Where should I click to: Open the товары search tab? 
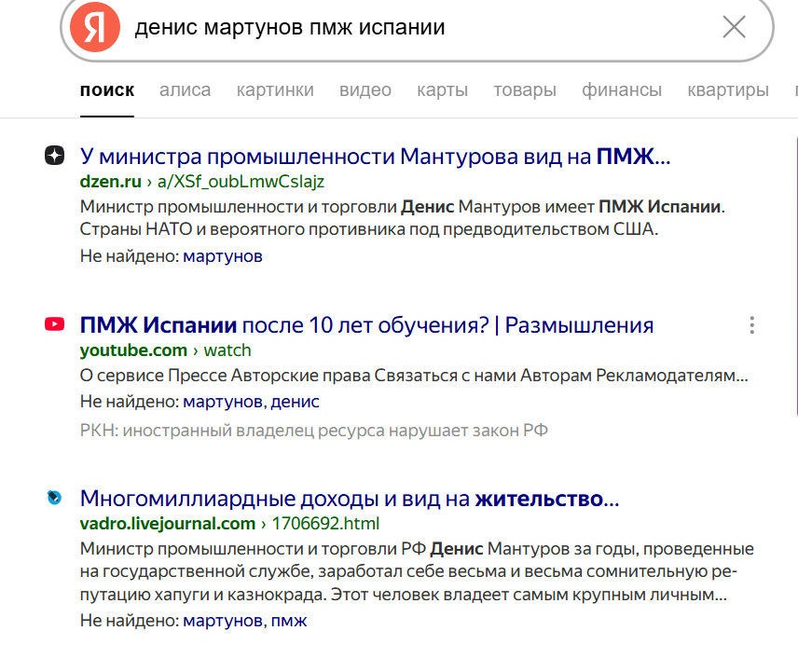pyautogui.click(x=525, y=90)
